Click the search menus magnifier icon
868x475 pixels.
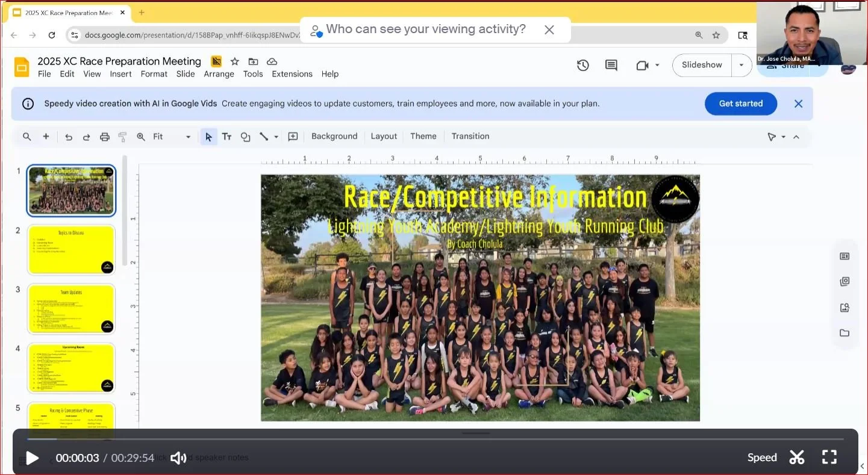point(27,137)
